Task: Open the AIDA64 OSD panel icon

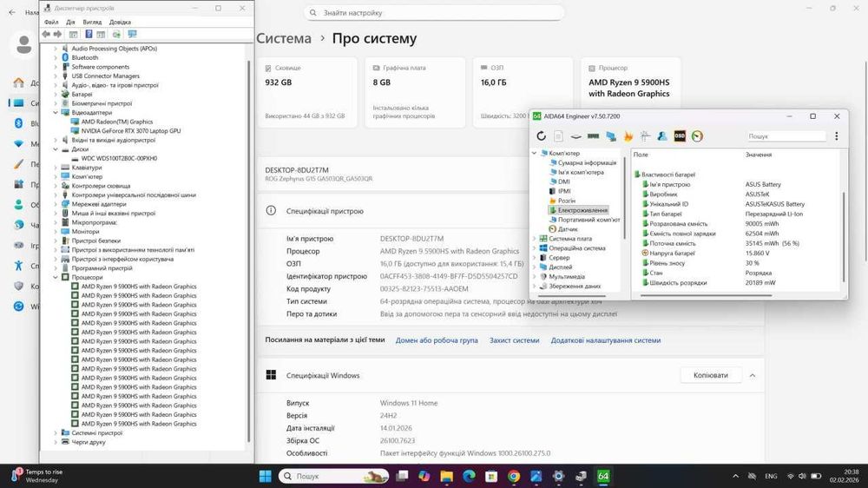Action: [x=680, y=135]
